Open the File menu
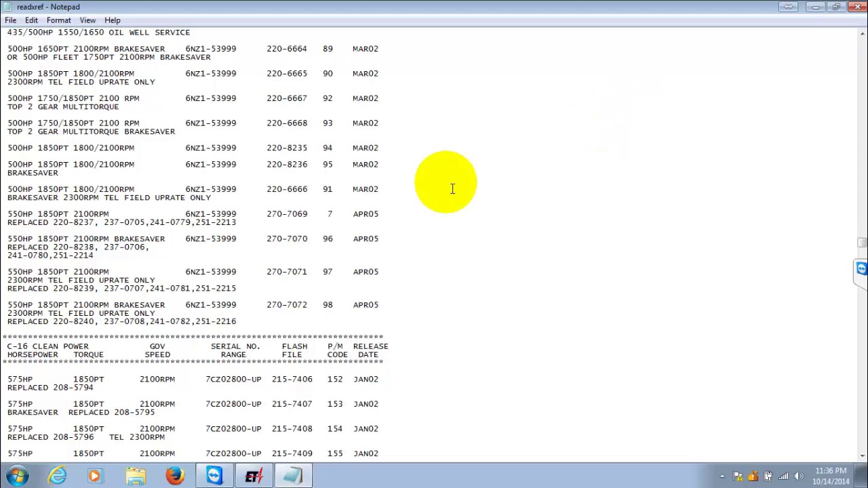 click(11, 20)
